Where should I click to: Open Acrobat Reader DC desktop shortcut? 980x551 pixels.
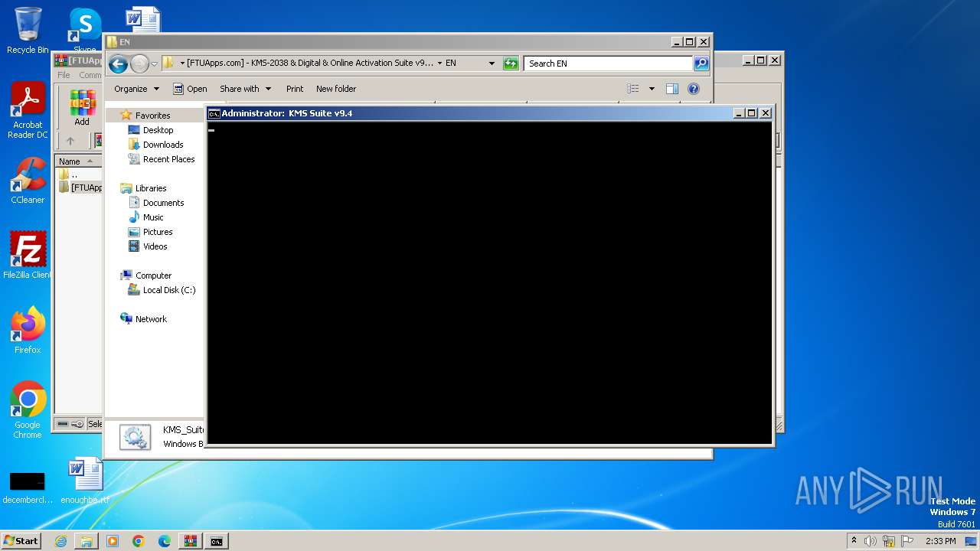28,111
